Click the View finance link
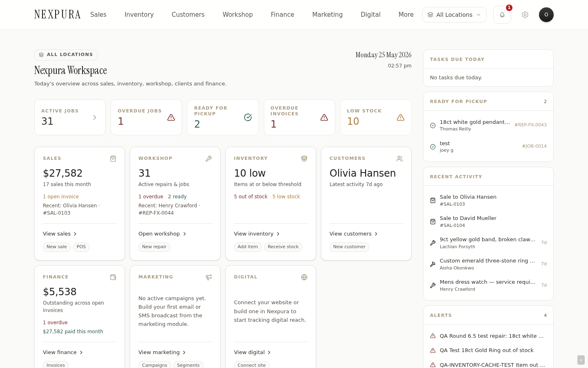Viewport: 588px width, 368px height. [x=63, y=352]
